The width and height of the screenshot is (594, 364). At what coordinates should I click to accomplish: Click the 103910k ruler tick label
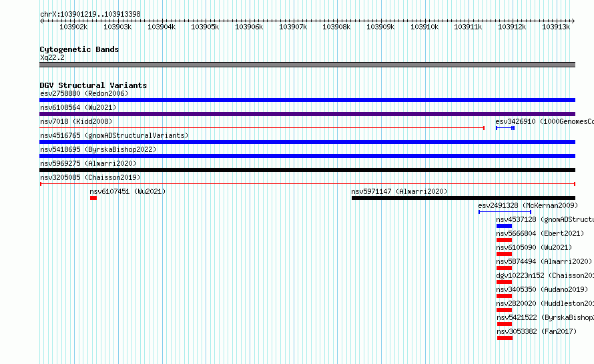pos(424,27)
